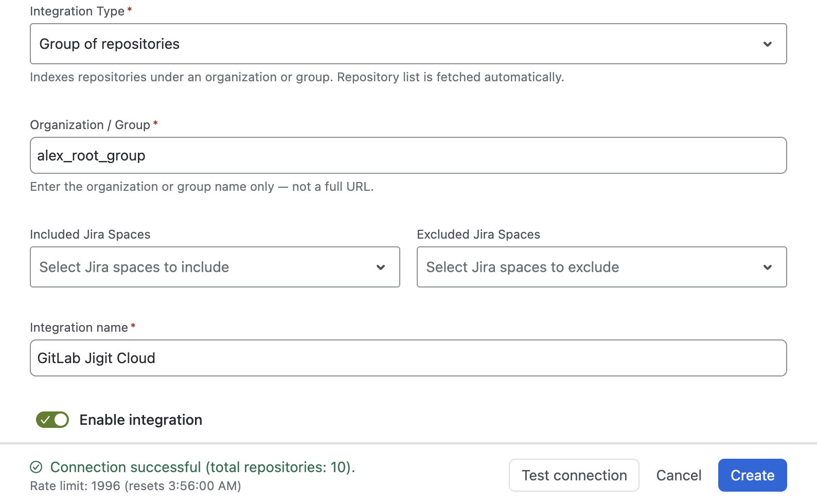Click the green connection success checkmark icon
Screen dimensions: 817x504
tap(36, 467)
